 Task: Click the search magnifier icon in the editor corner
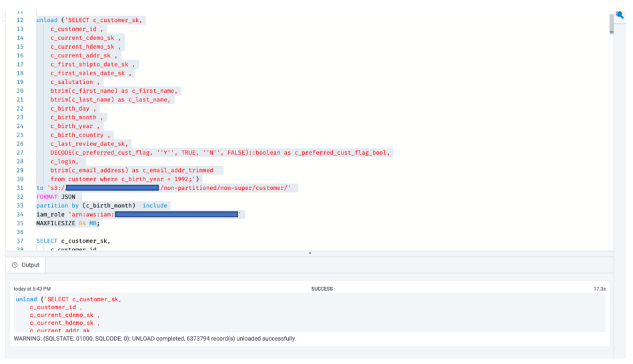tap(620, 15)
